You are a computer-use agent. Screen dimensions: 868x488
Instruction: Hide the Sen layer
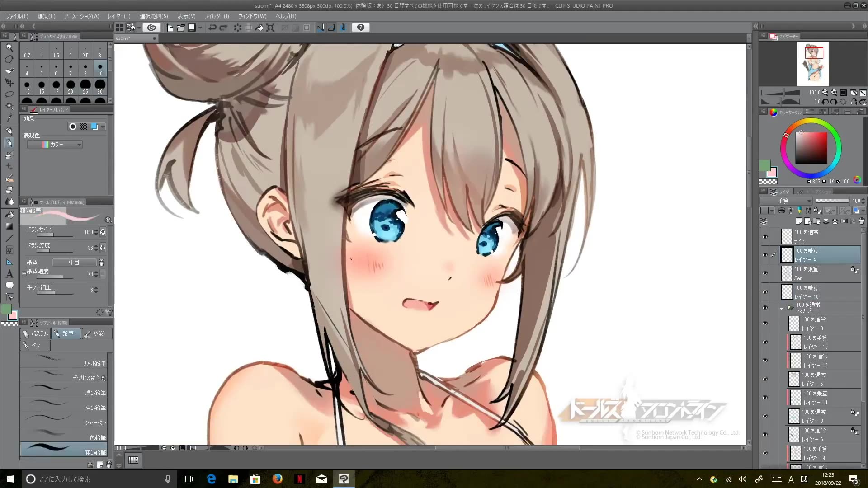tap(765, 273)
